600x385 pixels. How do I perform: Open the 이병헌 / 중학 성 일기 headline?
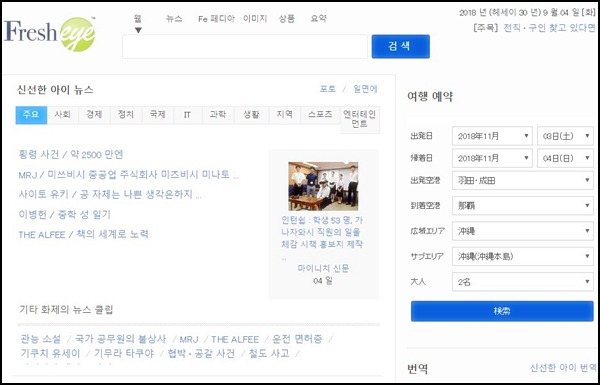(x=64, y=214)
